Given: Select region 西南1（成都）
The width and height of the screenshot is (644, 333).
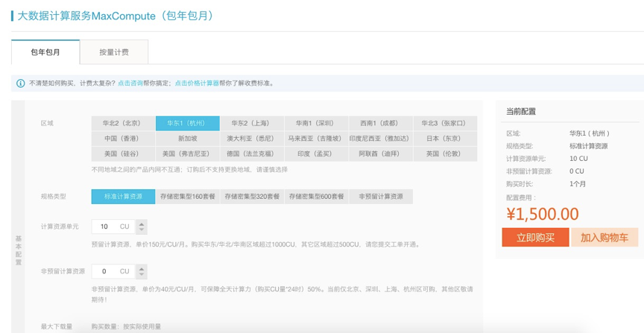Looking at the screenshot, I should click(x=381, y=123).
